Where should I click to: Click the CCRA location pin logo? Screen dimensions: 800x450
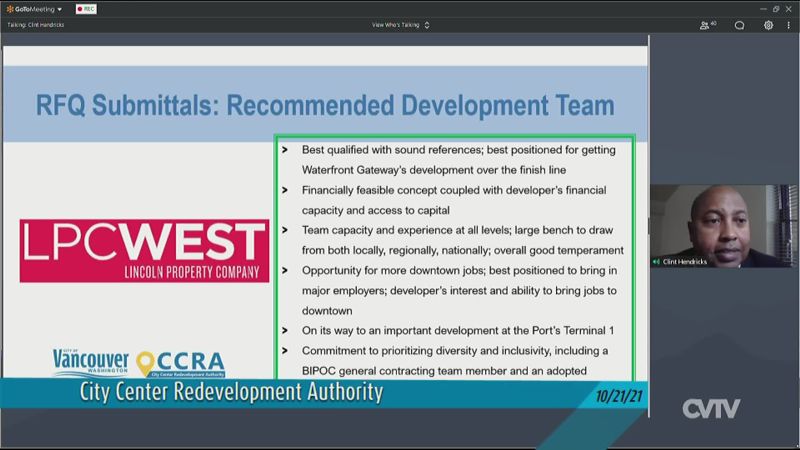pyautogui.click(x=147, y=364)
